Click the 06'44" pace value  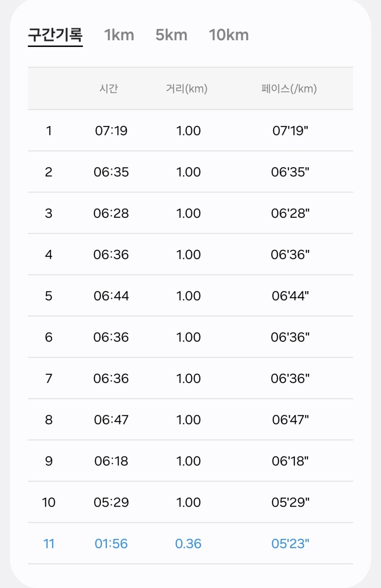(290, 296)
